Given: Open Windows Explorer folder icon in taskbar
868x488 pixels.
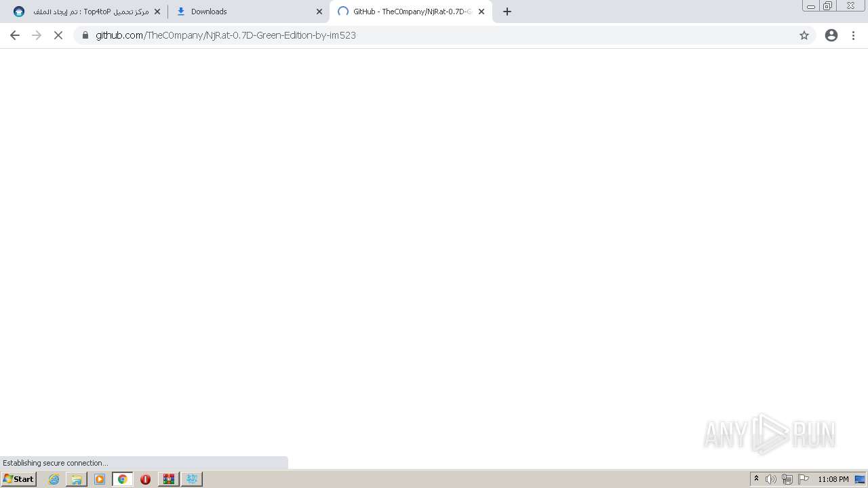Looking at the screenshot, I should point(77,479).
